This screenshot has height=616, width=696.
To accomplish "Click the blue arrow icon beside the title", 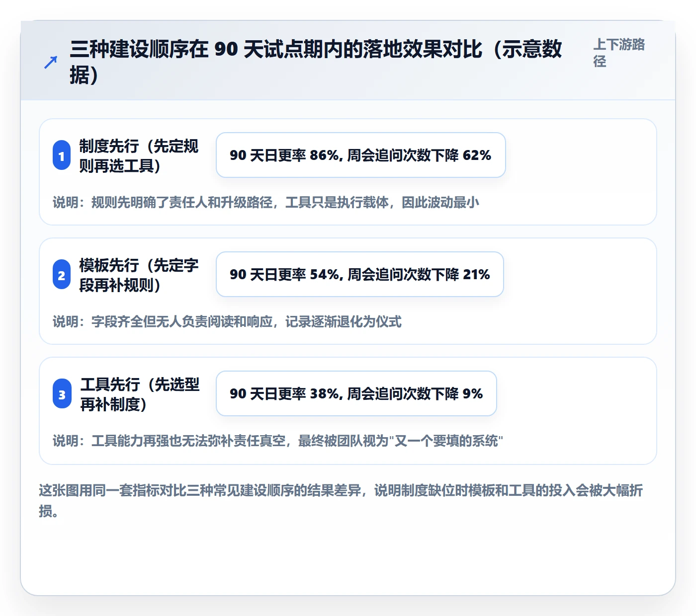I will [x=51, y=63].
